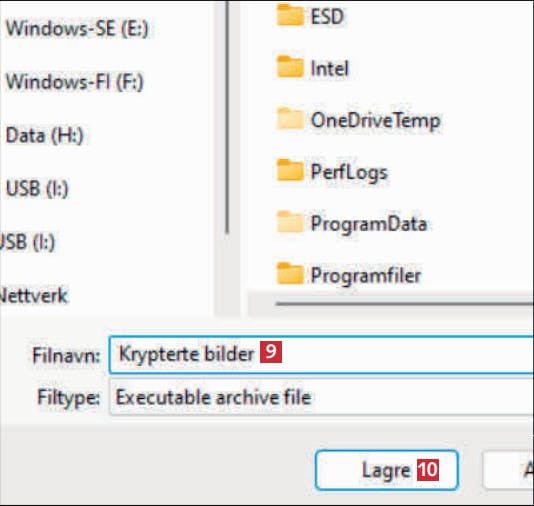
Task: Click the ProgramData folder icon
Action: tap(289, 222)
